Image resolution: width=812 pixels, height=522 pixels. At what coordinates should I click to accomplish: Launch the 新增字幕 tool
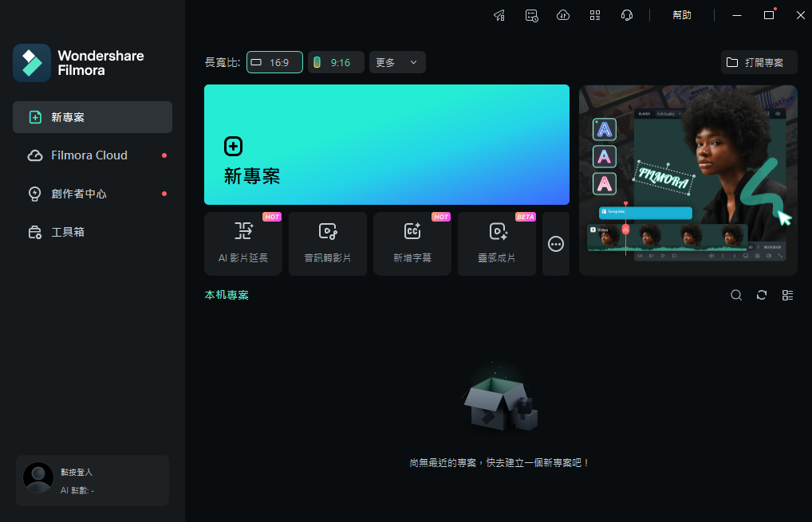[412, 244]
